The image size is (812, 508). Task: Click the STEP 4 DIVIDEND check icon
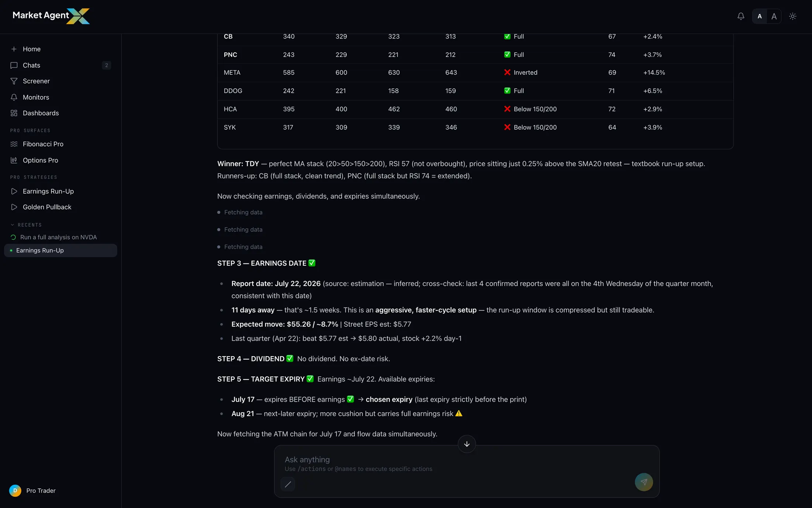click(290, 358)
